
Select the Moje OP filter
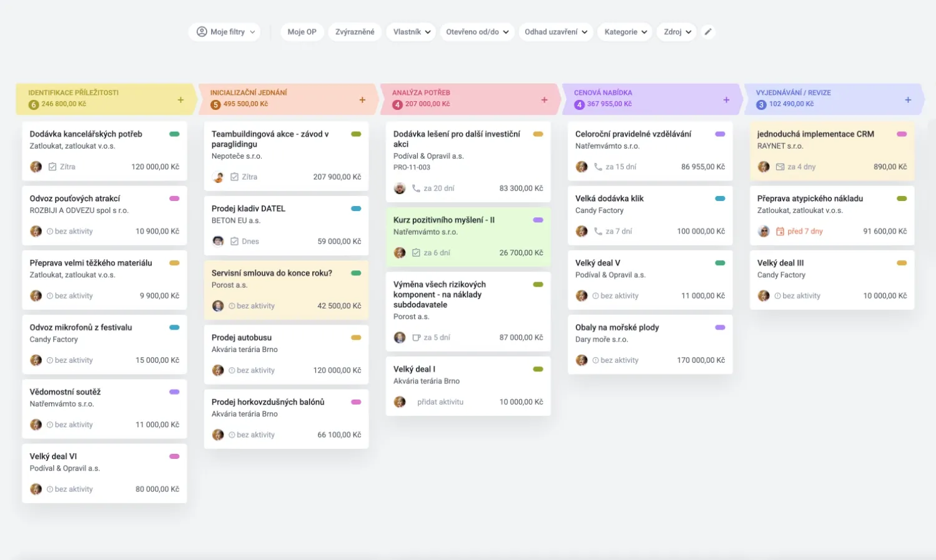coord(302,32)
